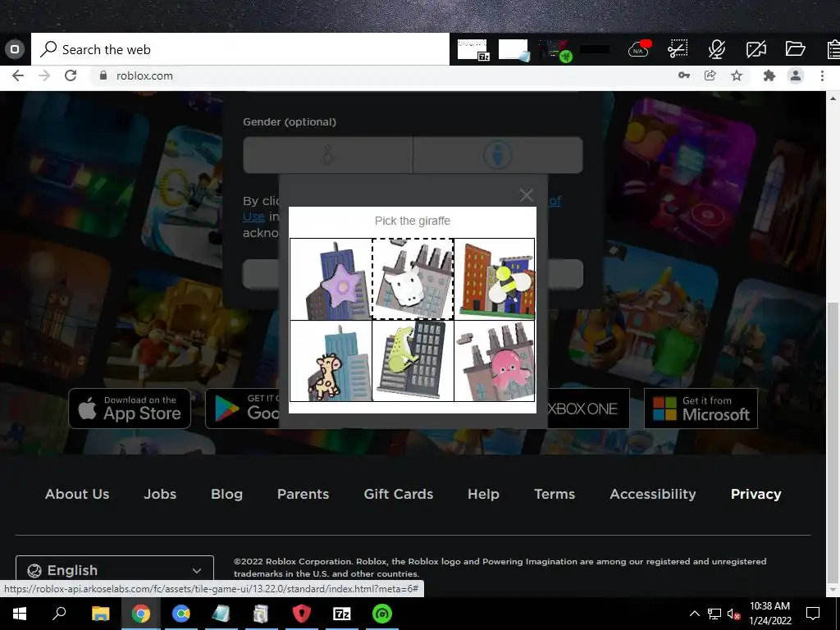Open the Chrome three-dot menu
The image size is (840, 630).
coord(822,75)
